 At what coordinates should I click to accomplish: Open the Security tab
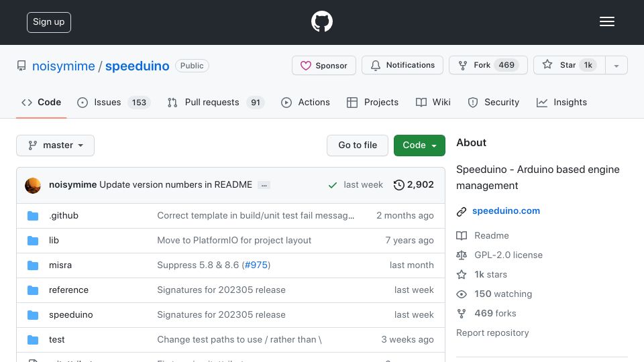tap(493, 102)
